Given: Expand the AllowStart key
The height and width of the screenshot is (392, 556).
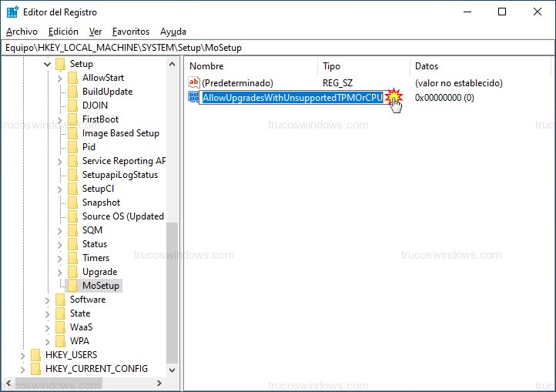Looking at the screenshot, I should tap(59, 78).
